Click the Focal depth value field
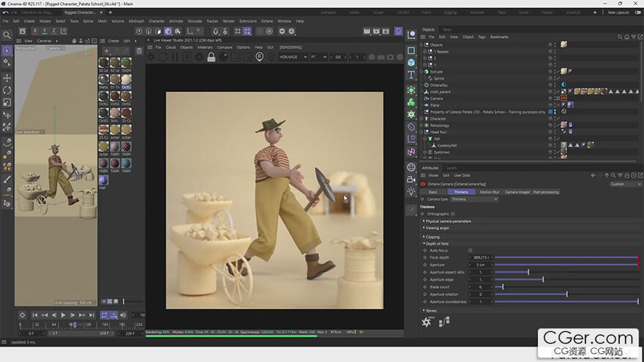Viewport: 644px width, 362px height. click(481, 257)
